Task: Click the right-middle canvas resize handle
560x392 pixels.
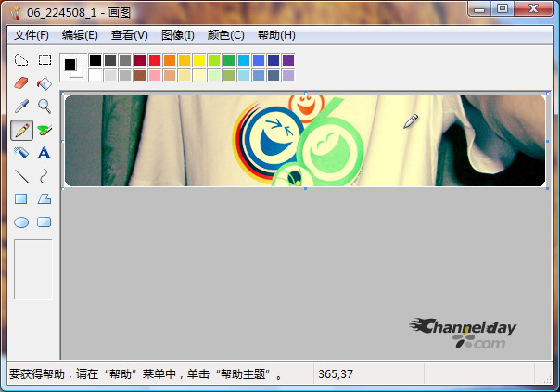Action: point(548,142)
